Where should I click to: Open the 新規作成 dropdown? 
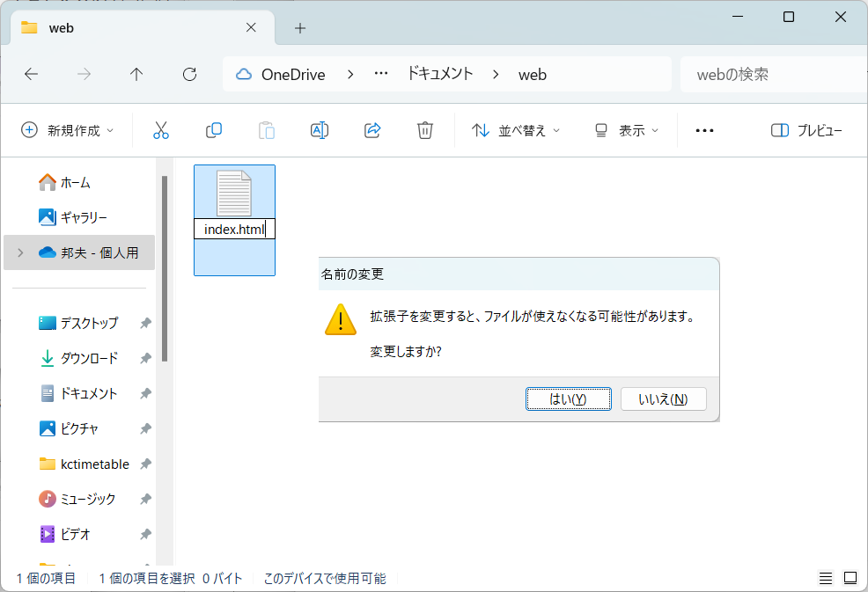pos(68,129)
